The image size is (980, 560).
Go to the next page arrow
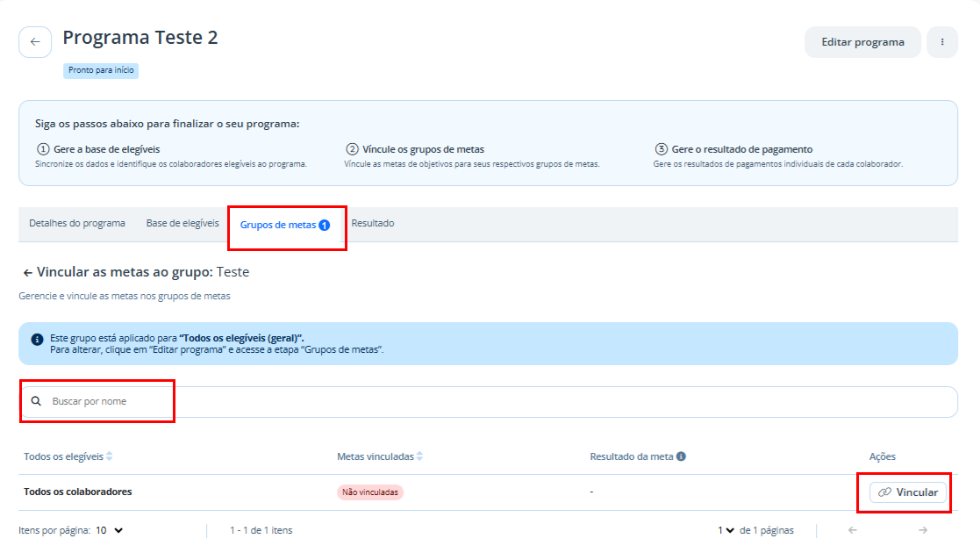[923, 530]
